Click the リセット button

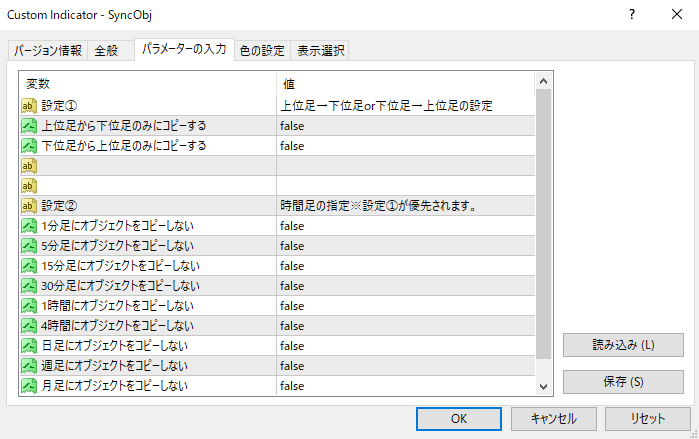point(647,418)
